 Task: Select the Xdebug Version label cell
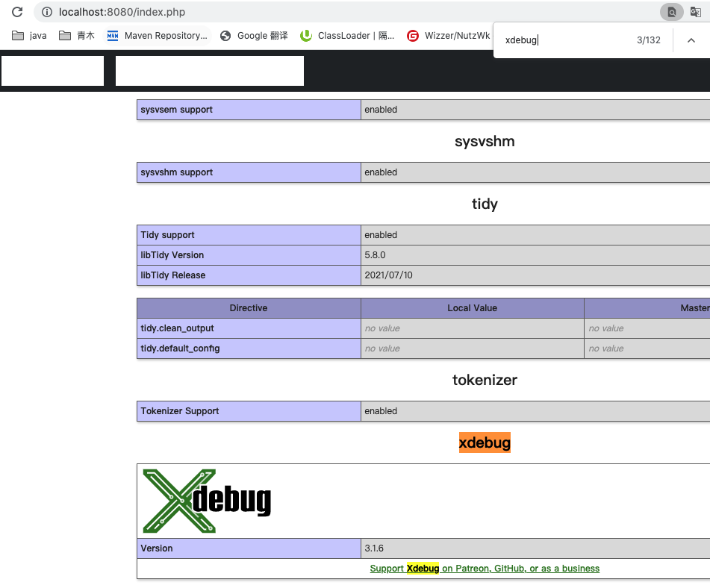pos(249,548)
